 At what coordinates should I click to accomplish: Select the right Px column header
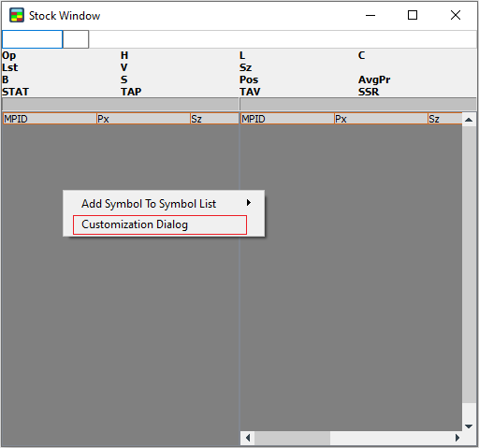tap(381, 119)
